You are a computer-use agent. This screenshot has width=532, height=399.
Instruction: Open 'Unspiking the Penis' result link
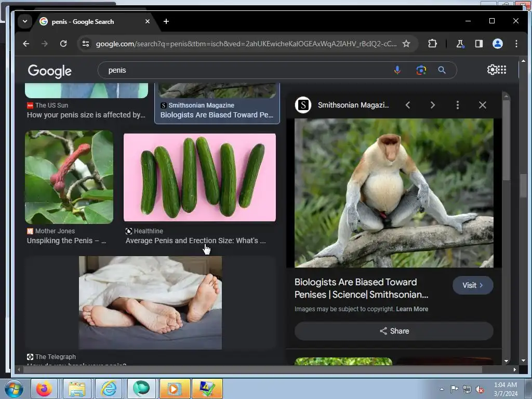[66, 241]
